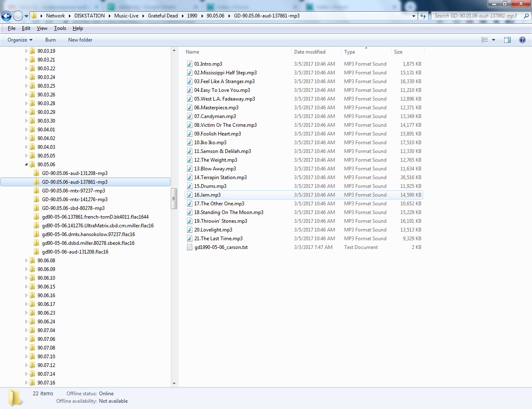
Task: Open the recent locations dropdown arrow
Action: click(x=26, y=16)
